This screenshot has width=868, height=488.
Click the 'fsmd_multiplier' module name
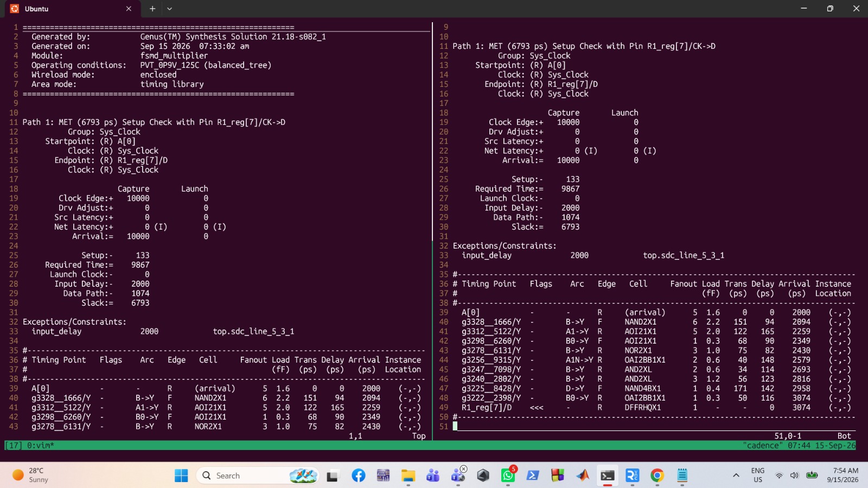coord(174,56)
